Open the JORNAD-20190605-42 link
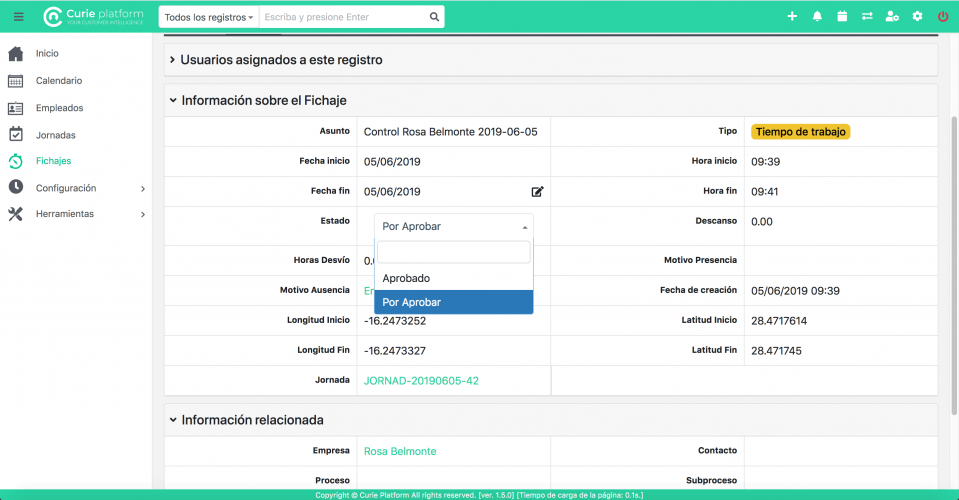The height and width of the screenshot is (500, 959). 421,381
